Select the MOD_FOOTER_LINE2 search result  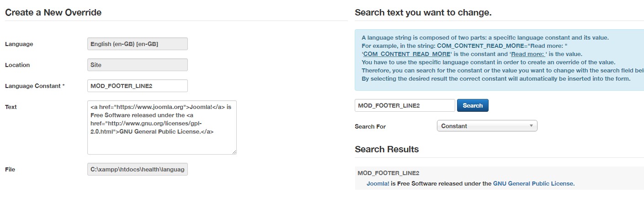tap(389, 173)
